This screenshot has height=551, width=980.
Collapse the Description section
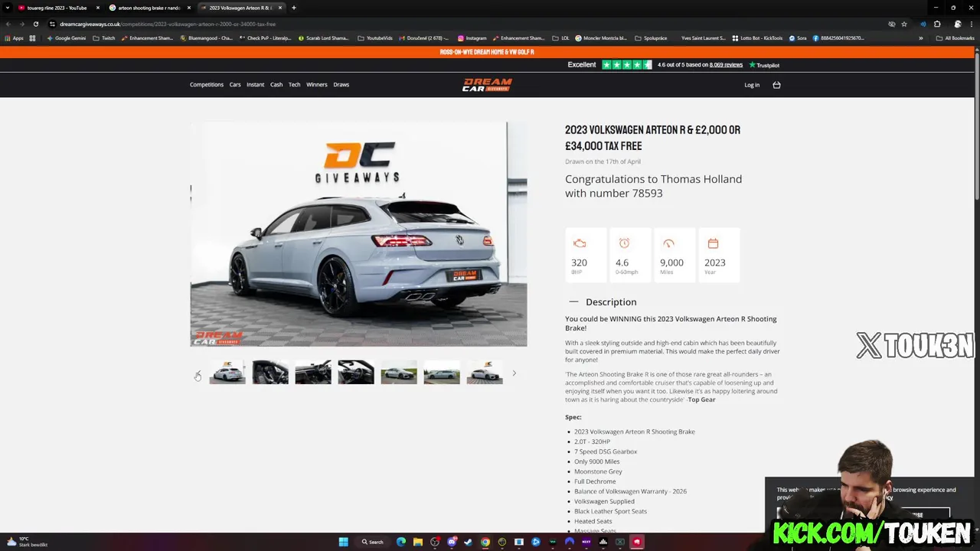(x=603, y=302)
